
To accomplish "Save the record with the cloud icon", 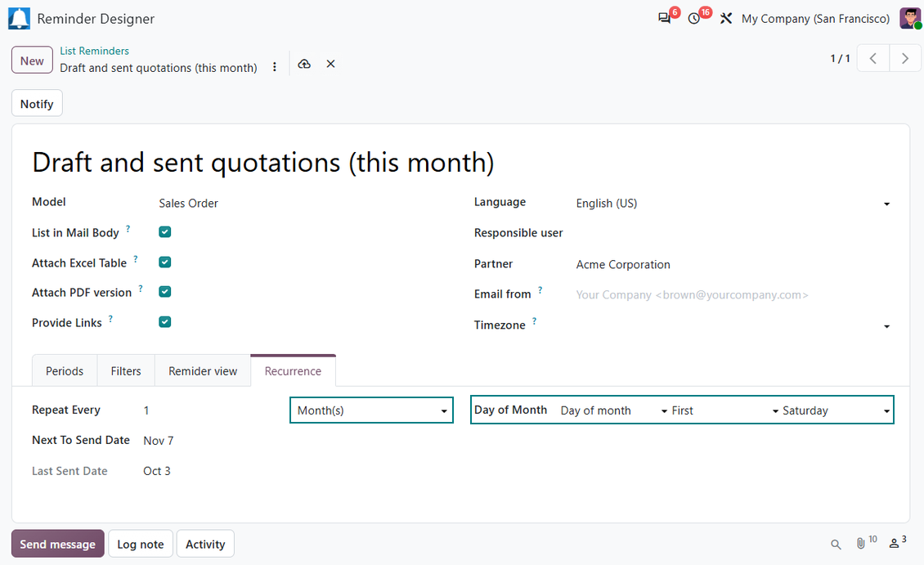I will [304, 64].
